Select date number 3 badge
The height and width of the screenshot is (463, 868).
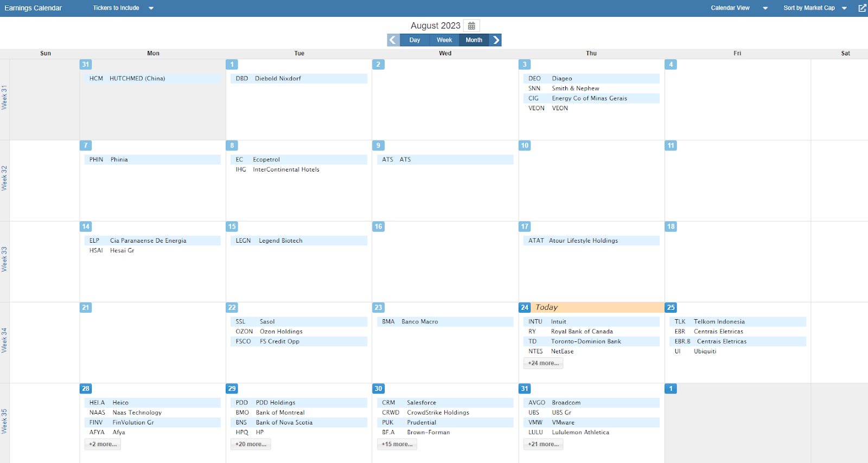[525, 64]
